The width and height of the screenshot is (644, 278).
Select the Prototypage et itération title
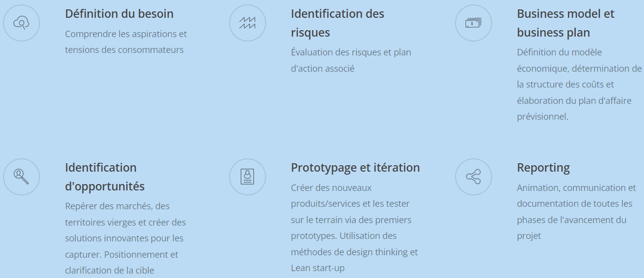[355, 168]
